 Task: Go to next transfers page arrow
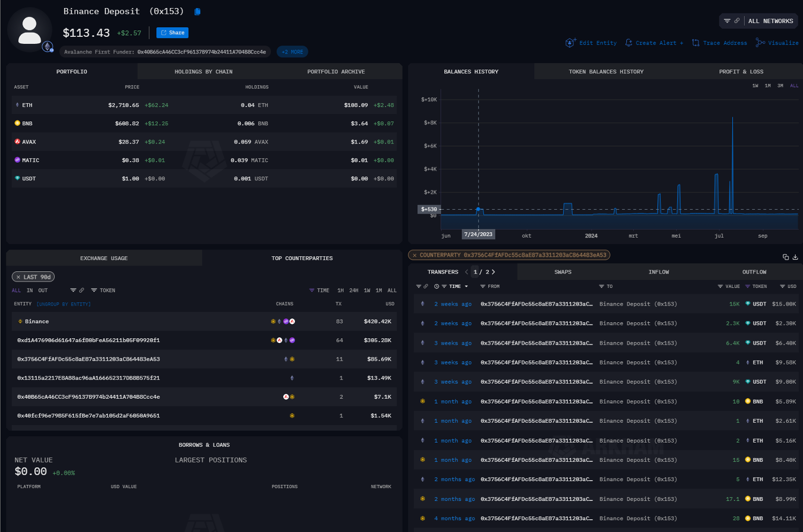tap(493, 272)
